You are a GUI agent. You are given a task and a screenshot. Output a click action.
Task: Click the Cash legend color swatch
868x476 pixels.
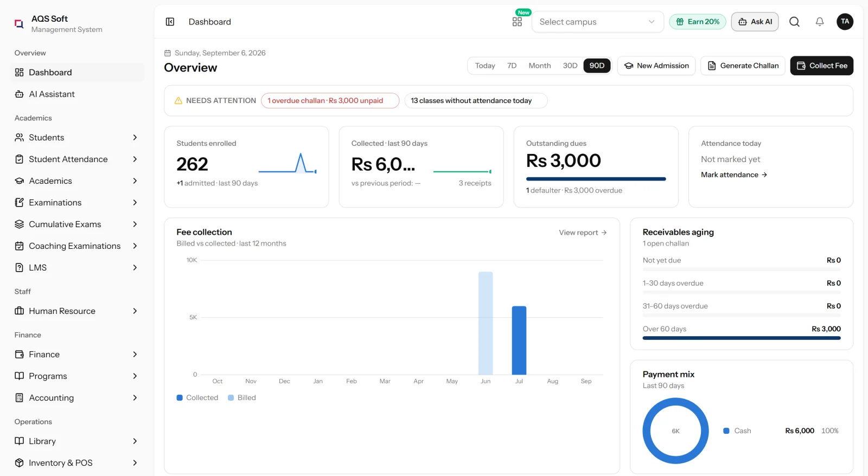click(x=726, y=431)
